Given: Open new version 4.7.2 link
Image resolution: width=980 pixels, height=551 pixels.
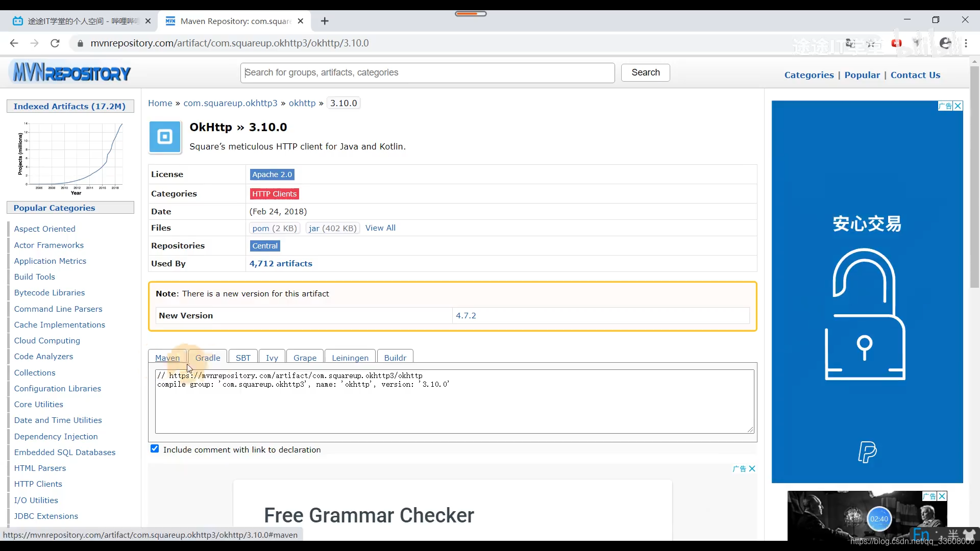Looking at the screenshot, I should click(465, 316).
